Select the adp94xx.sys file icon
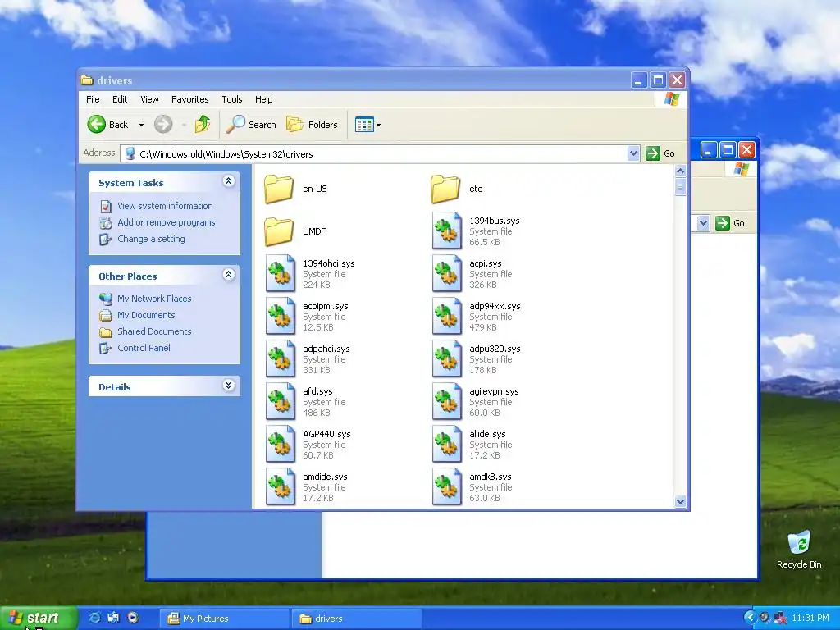The width and height of the screenshot is (840, 630). tap(447, 316)
